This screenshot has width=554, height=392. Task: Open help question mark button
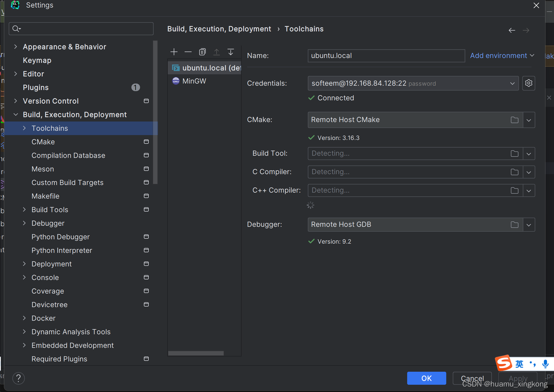(x=18, y=378)
